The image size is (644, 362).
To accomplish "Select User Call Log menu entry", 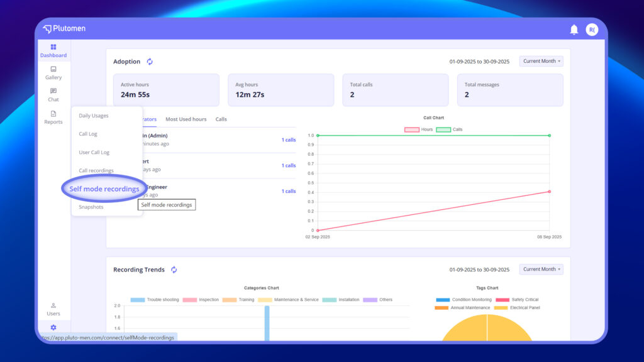I will (94, 152).
